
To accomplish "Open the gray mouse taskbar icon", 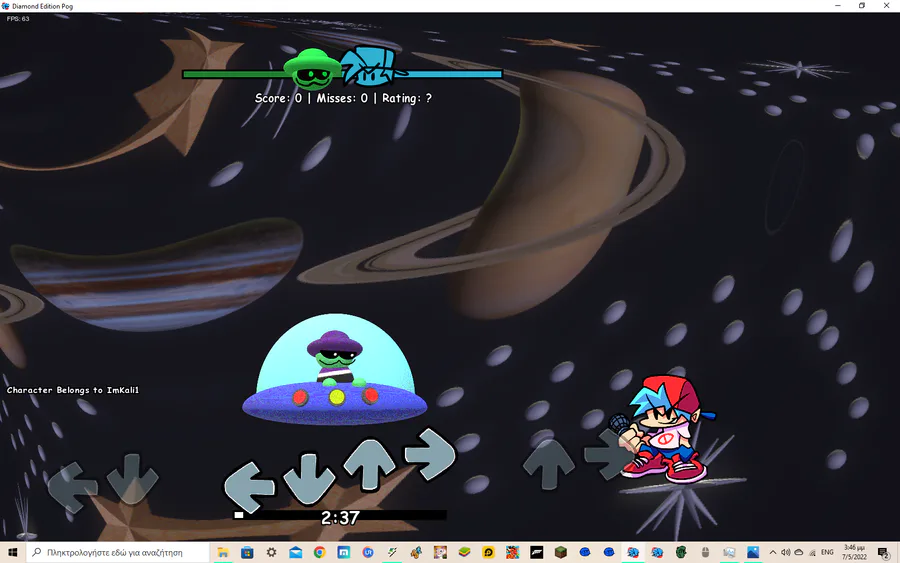I will pos(705,552).
